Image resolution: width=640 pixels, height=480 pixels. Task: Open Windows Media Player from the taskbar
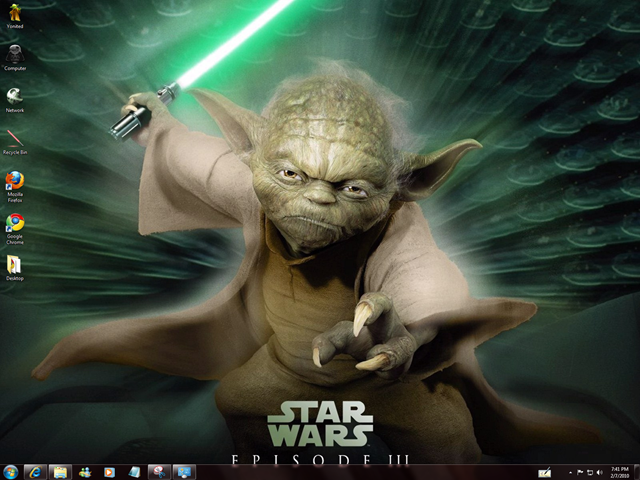pyautogui.click(x=109, y=471)
